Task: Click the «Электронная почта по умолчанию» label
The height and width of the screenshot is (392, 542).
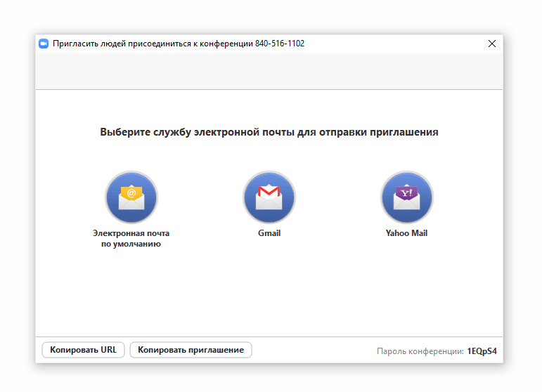Action: 131,238
